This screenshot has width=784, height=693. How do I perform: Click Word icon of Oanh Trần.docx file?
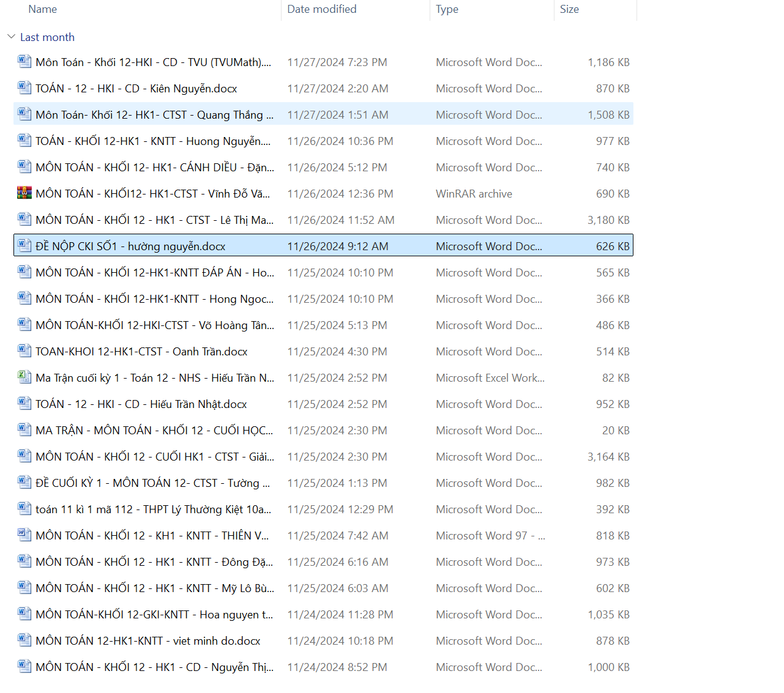tap(24, 350)
